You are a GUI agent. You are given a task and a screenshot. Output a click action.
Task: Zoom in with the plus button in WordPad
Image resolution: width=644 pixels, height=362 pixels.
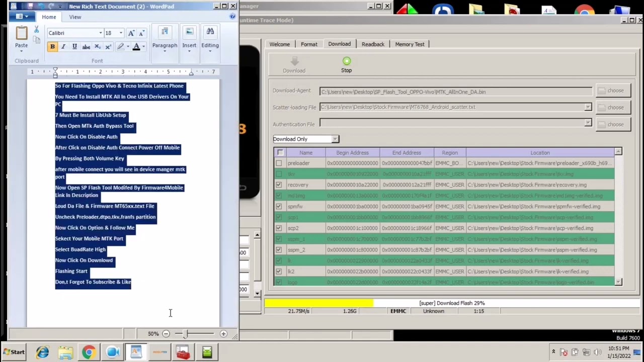pyautogui.click(x=223, y=334)
